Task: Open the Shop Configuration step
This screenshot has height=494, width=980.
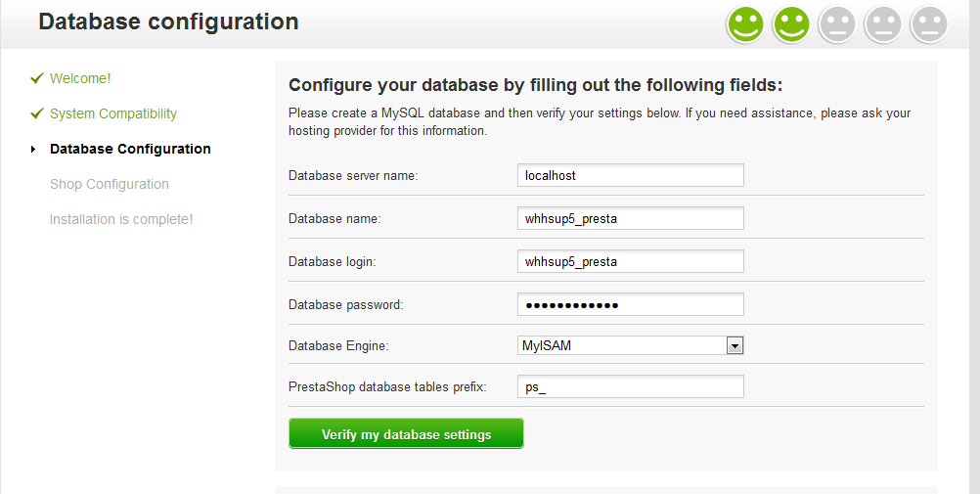Action: (x=110, y=184)
